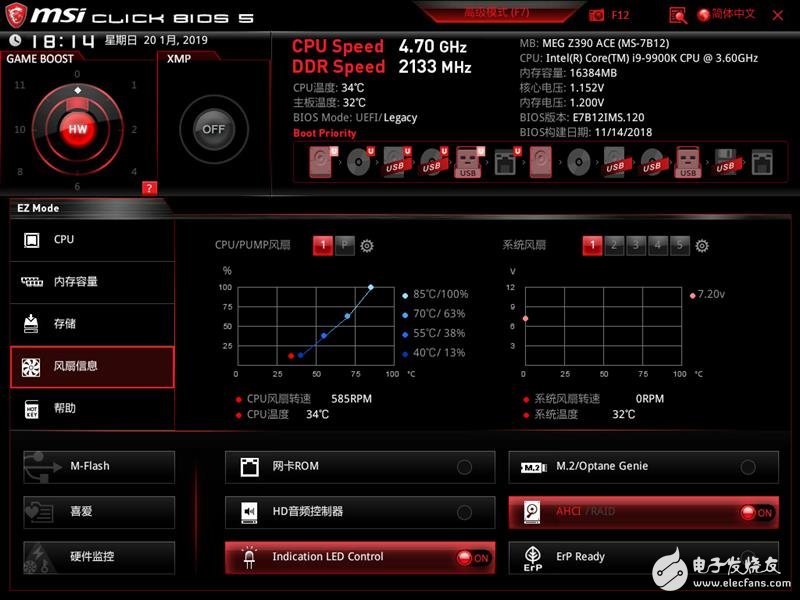Select the P pump fan tab
The width and height of the screenshot is (800, 600).
pyautogui.click(x=345, y=245)
